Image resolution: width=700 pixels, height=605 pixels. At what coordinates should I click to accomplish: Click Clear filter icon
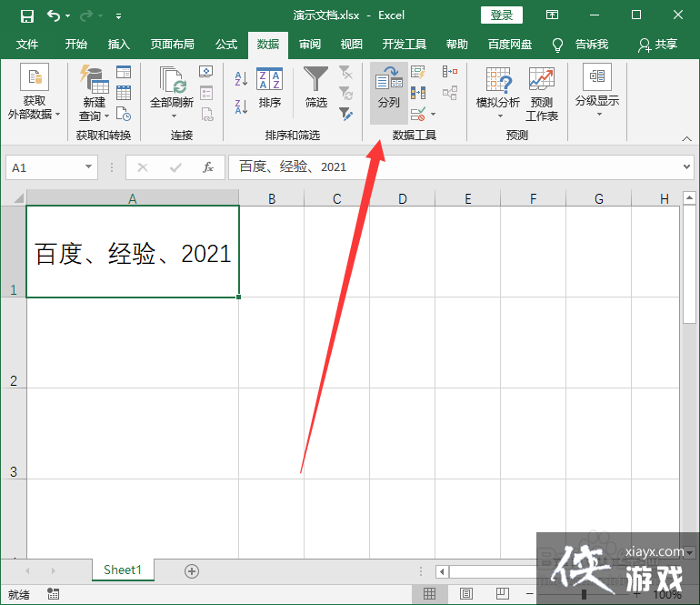coord(345,72)
